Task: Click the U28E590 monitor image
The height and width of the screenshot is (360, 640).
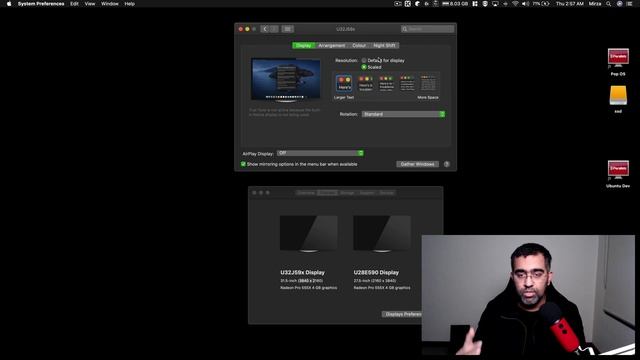Action: [382, 234]
